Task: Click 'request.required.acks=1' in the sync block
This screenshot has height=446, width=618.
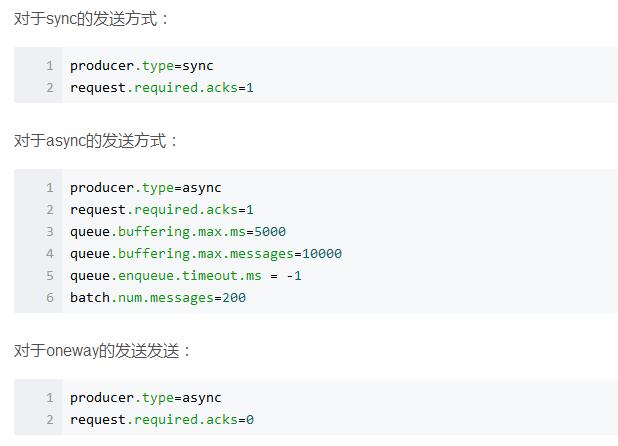Action: 162,88
